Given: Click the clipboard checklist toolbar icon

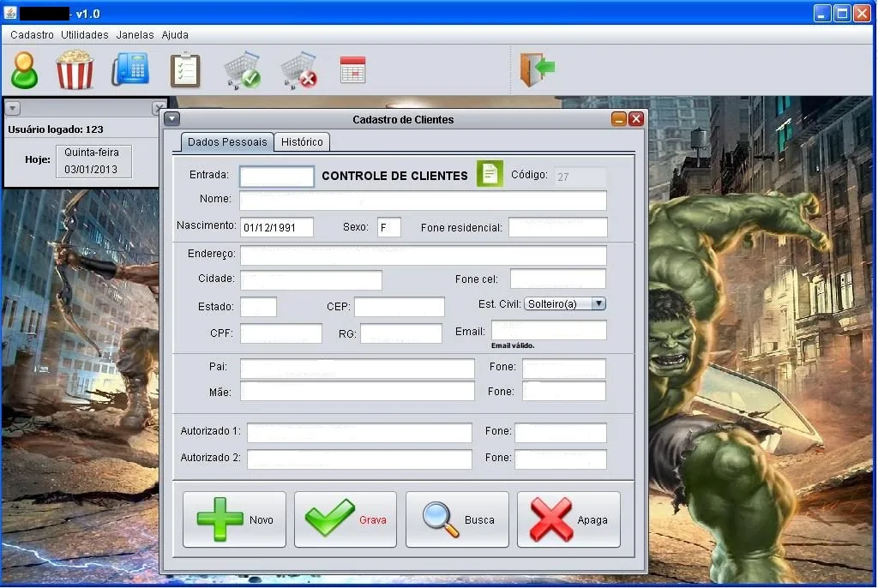Looking at the screenshot, I should (x=185, y=70).
